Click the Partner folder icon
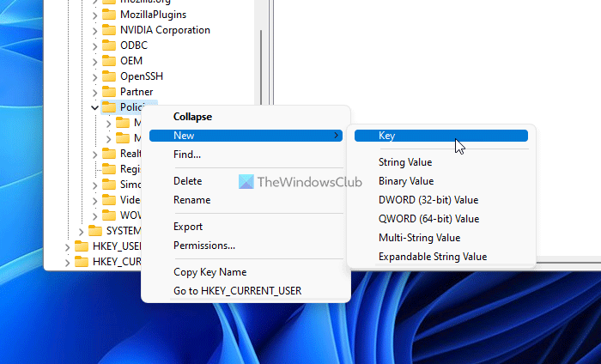 coord(109,92)
